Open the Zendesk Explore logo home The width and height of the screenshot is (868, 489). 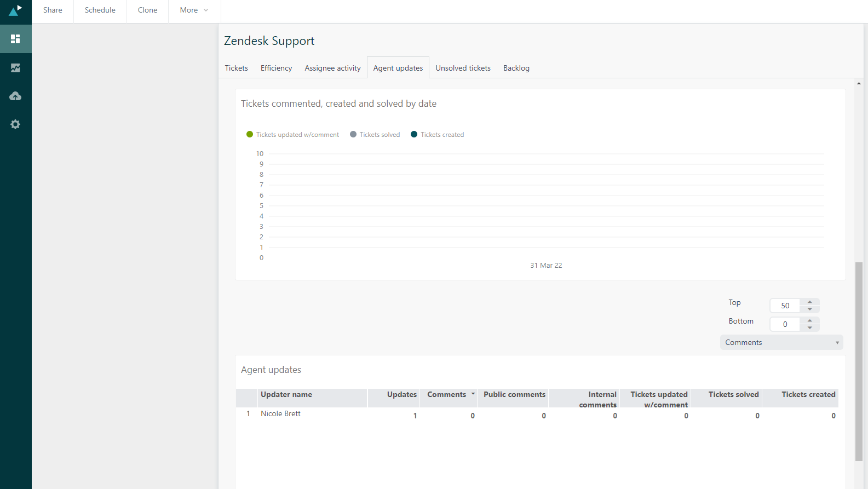[15, 10]
